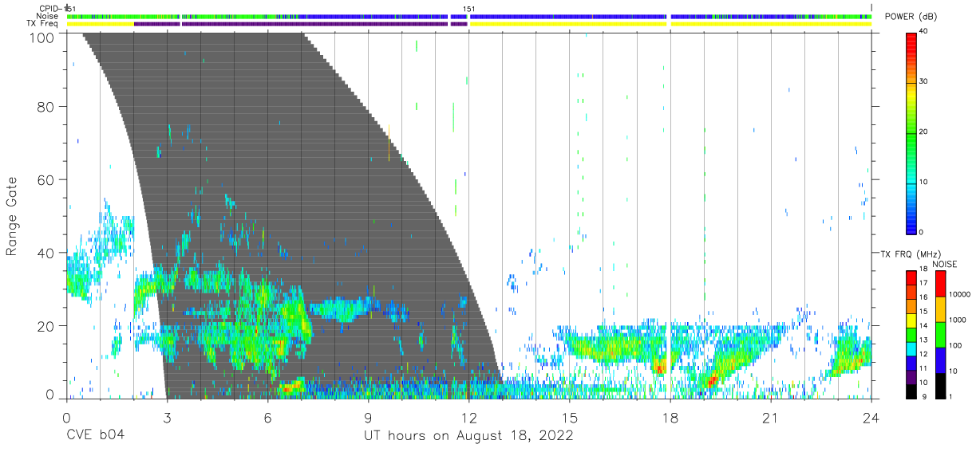Click the '12' tick on UT hours axis
This screenshot has width=980, height=452.
pos(469,418)
